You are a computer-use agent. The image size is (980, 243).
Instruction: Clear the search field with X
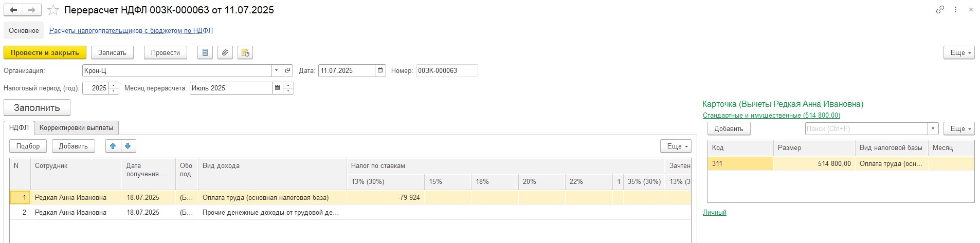click(x=933, y=128)
